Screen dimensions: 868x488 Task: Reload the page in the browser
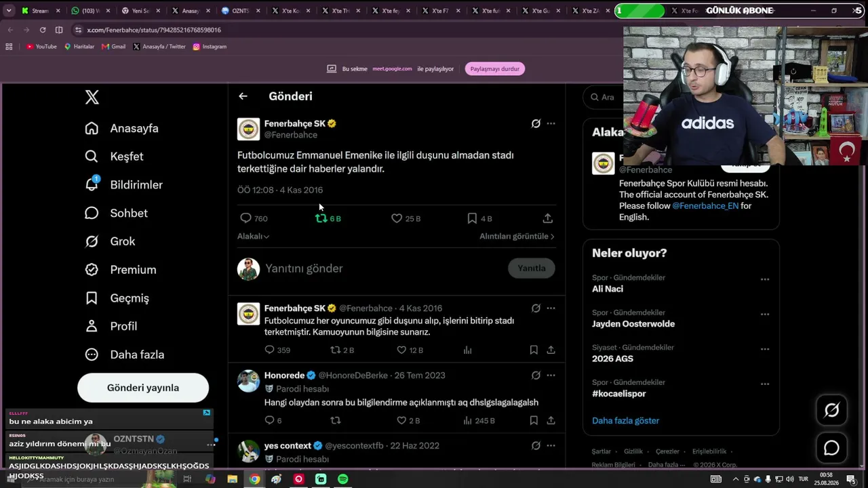click(x=43, y=30)
